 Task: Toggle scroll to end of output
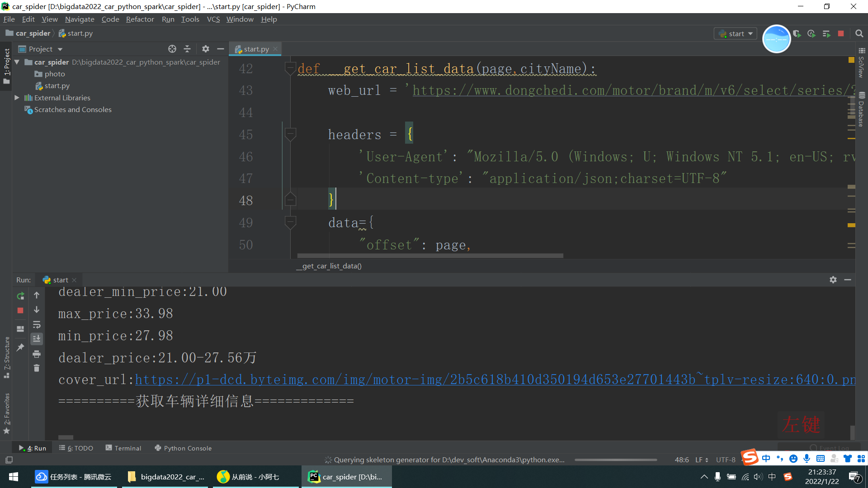37,339
